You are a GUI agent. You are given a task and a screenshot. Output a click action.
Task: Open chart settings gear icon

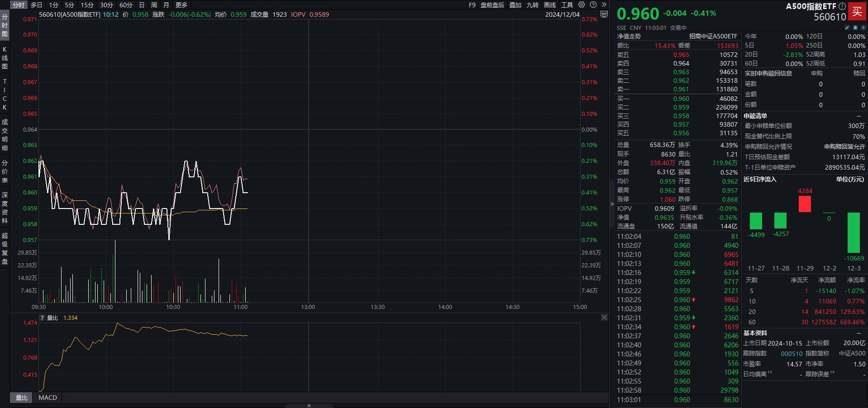tap(582, 5)
